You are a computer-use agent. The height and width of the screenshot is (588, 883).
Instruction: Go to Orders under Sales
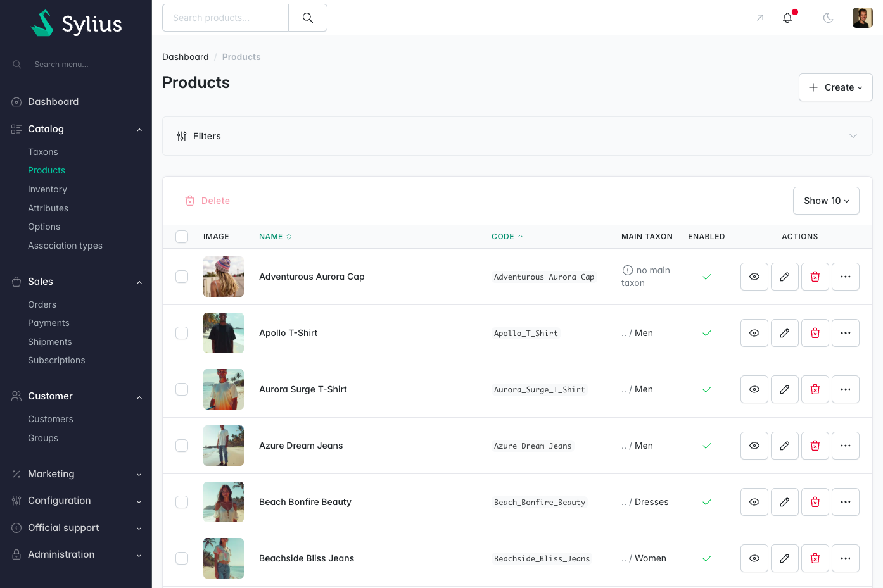pos(42,304)
